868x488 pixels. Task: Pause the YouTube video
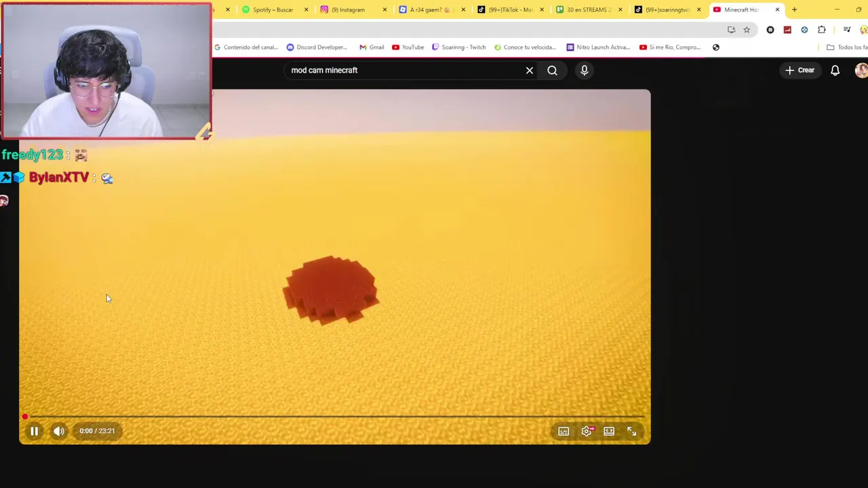pos(34,431)
